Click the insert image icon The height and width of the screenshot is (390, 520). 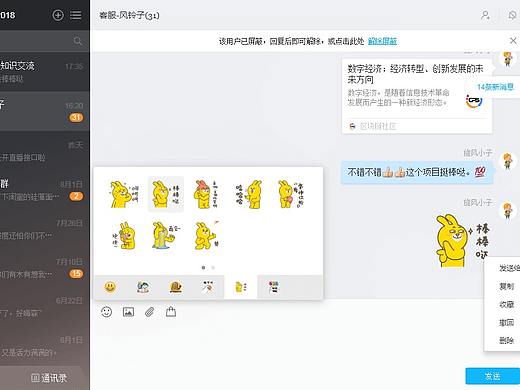[x=128, y=312]
